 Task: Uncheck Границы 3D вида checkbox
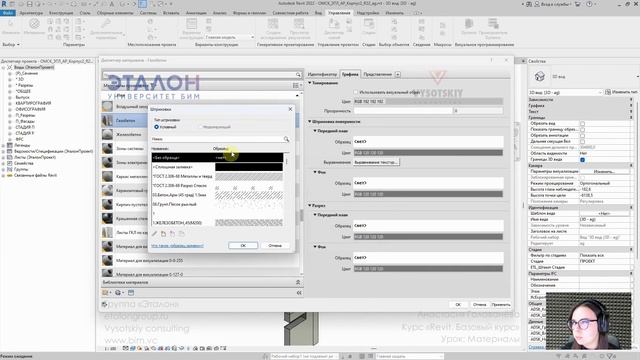pyautogui.click(x=582, y=160)
